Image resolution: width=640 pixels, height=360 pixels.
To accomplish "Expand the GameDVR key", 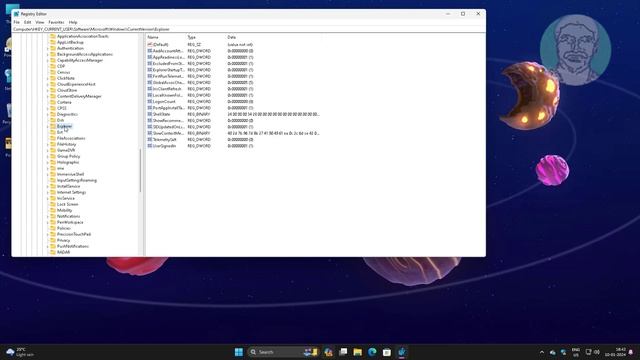I will point(47,150).
